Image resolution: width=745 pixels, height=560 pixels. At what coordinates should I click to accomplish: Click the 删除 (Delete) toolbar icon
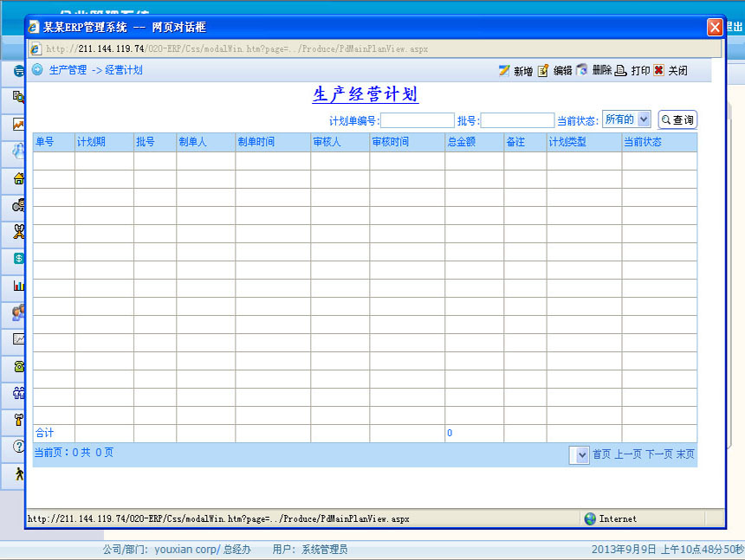click(x=582, y=70)
